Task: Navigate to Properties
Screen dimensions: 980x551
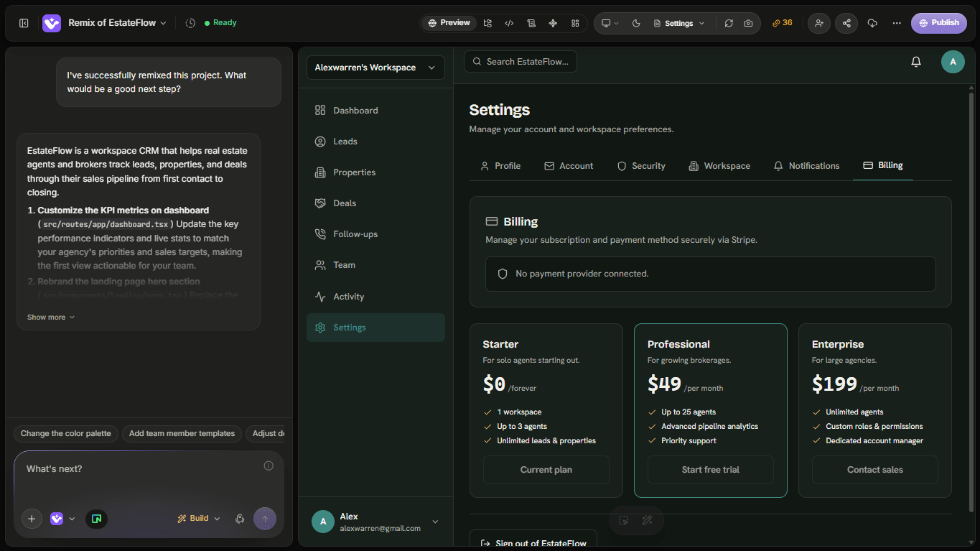Action: (375, 172)
